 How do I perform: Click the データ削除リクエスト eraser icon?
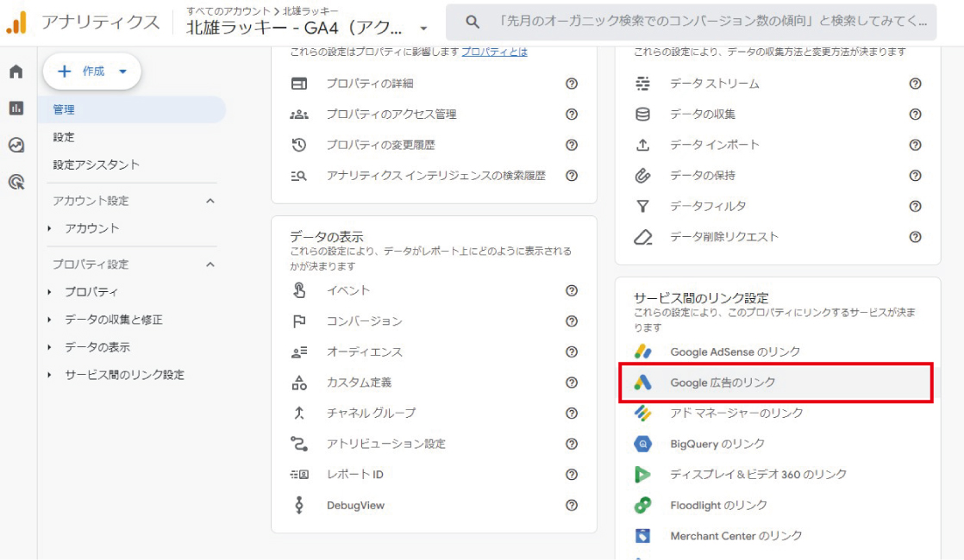point(643,237)
